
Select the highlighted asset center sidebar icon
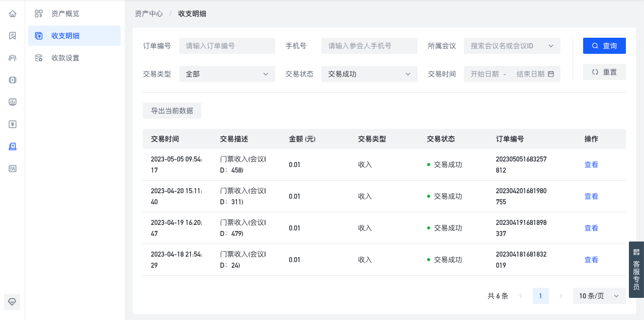(13, 146)
